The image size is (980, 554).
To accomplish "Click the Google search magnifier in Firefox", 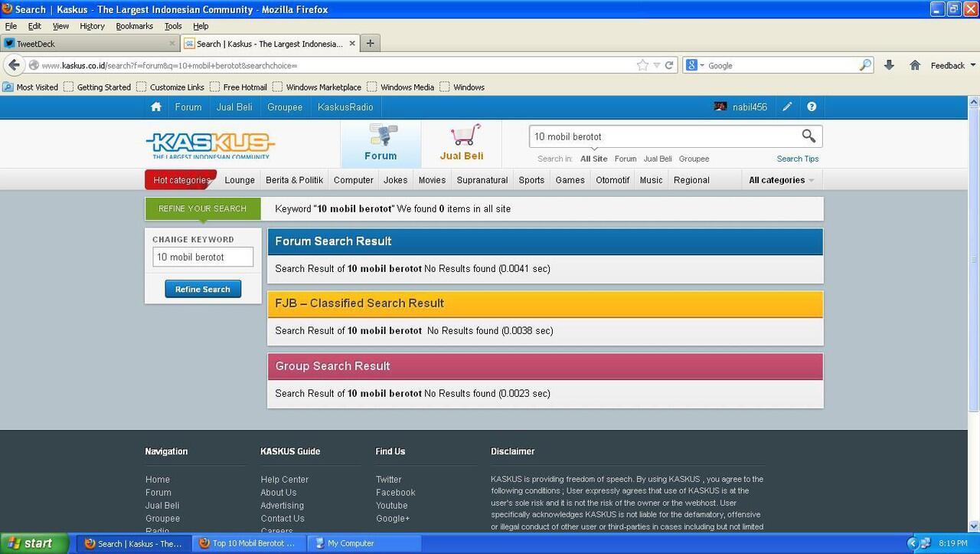I will (865, 65).
